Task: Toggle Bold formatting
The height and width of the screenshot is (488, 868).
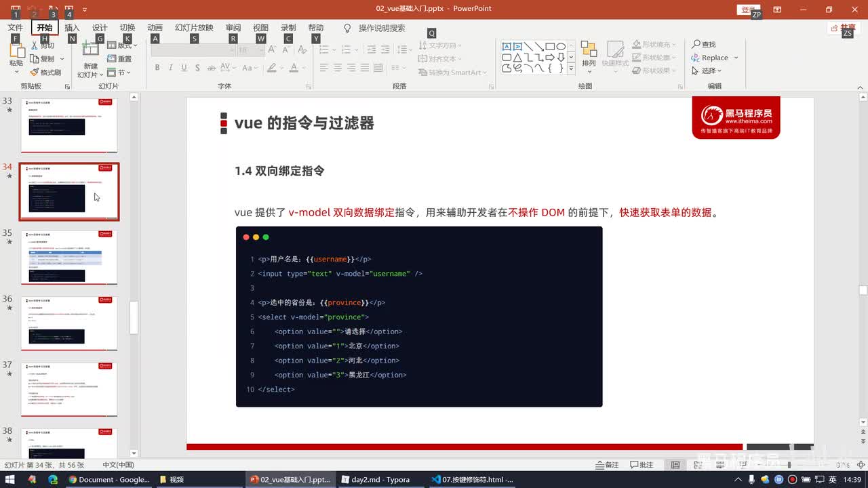Action: (x=157, y=68)
